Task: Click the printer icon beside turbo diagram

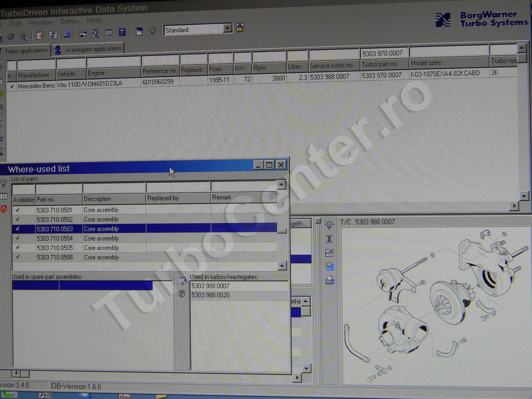Action: [x=329, y=281]
